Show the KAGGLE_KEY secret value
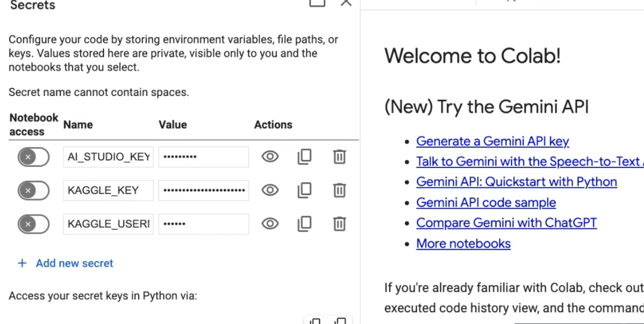The image size is (644, 324). tap(270, 190)
